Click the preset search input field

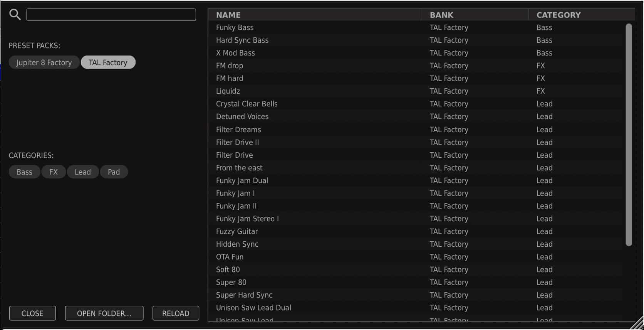coord(111,15)
